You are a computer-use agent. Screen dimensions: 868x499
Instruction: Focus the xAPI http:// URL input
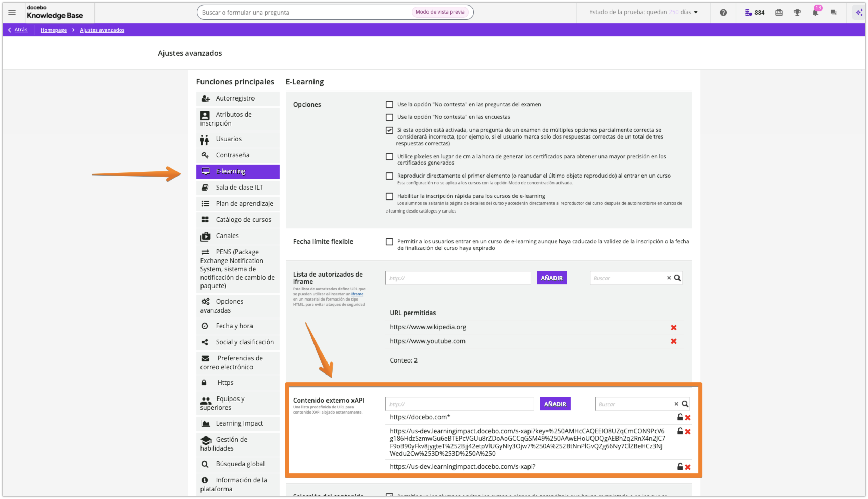tap(459, 404)
